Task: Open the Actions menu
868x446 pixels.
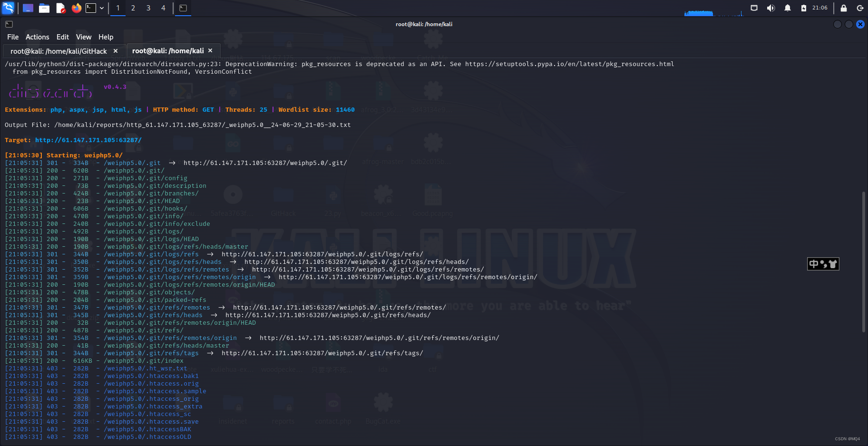Action: coord(37,37)
